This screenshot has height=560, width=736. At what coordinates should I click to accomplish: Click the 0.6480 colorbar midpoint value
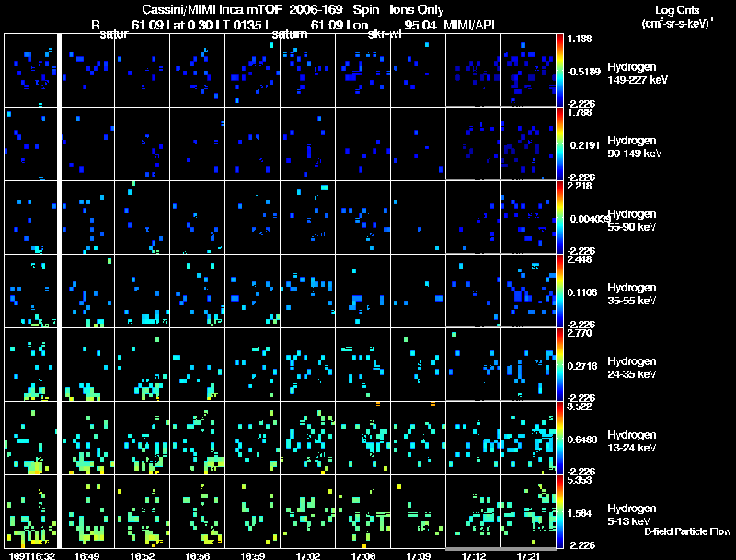(x=582, y=440)
